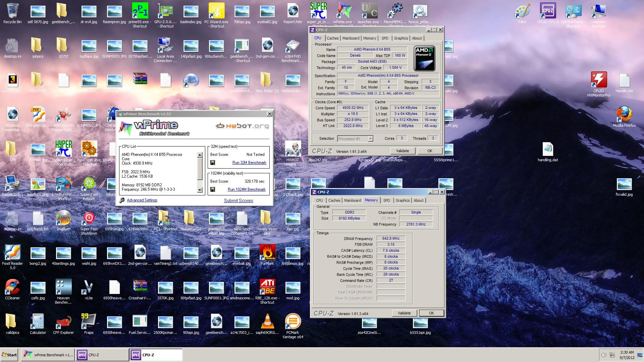This screenshot has height=362, width=644.
Task: Open EasyBCD 2.1 desktop icon
Action: [x=12, y=187]
